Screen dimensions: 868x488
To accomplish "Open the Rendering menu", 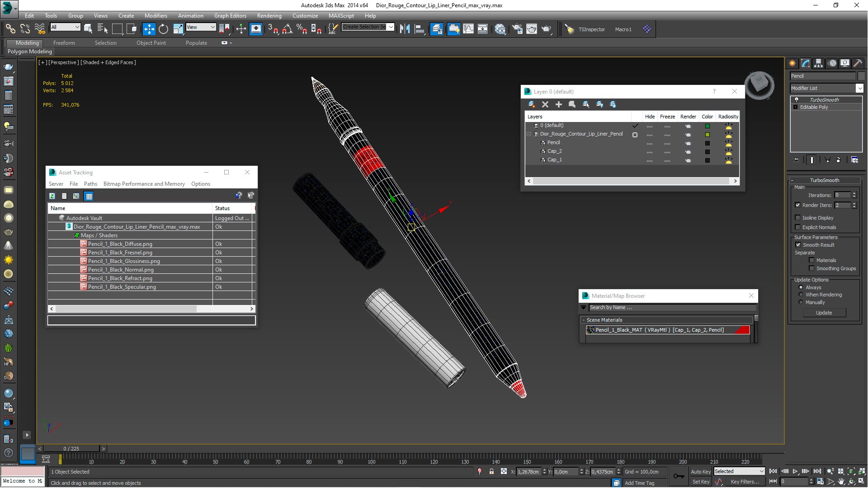I will click(269, 15).
